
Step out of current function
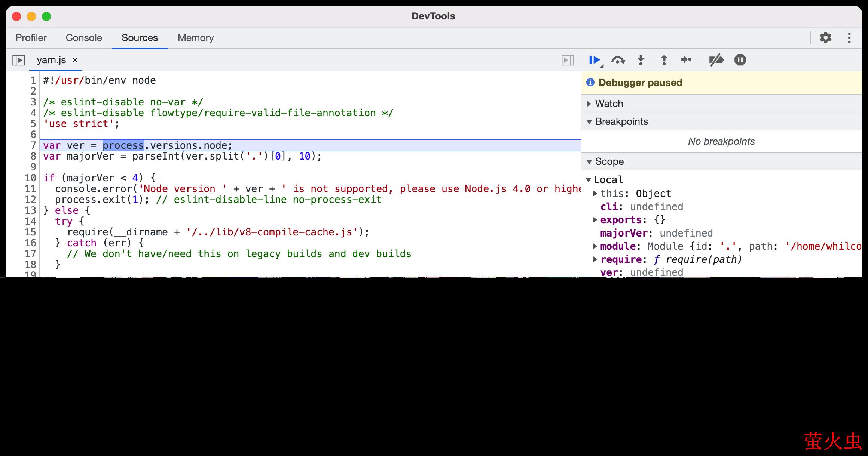[x=664, y=60]
